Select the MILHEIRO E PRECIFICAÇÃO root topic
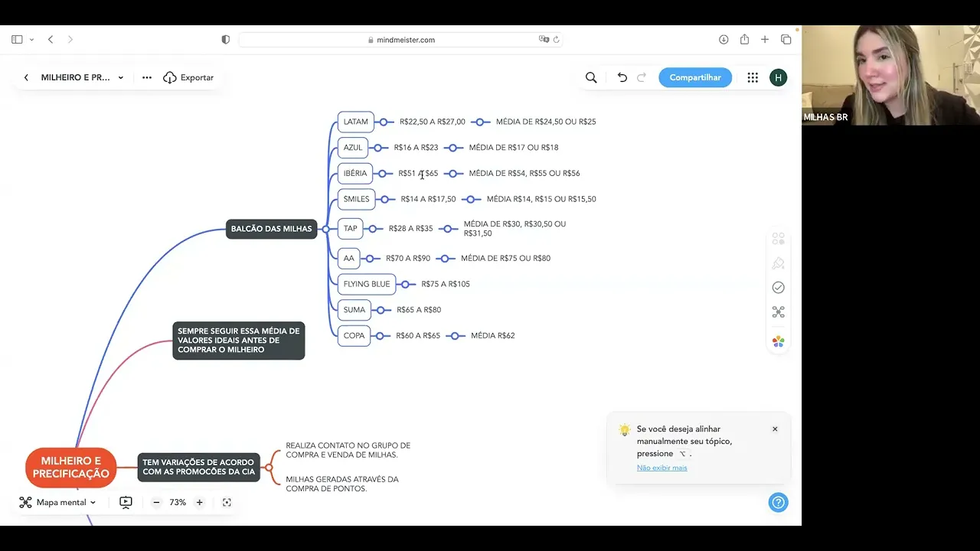This screenshot has height=551, width=980. 71,468
